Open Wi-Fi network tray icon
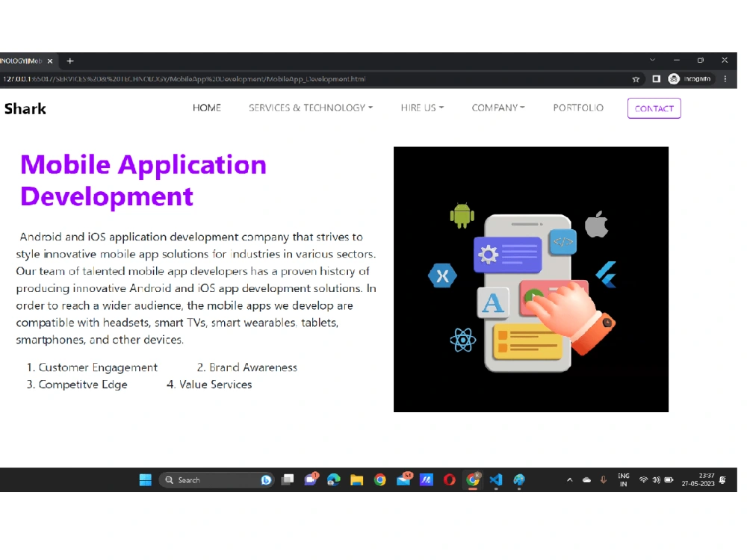 pos(643,480)
